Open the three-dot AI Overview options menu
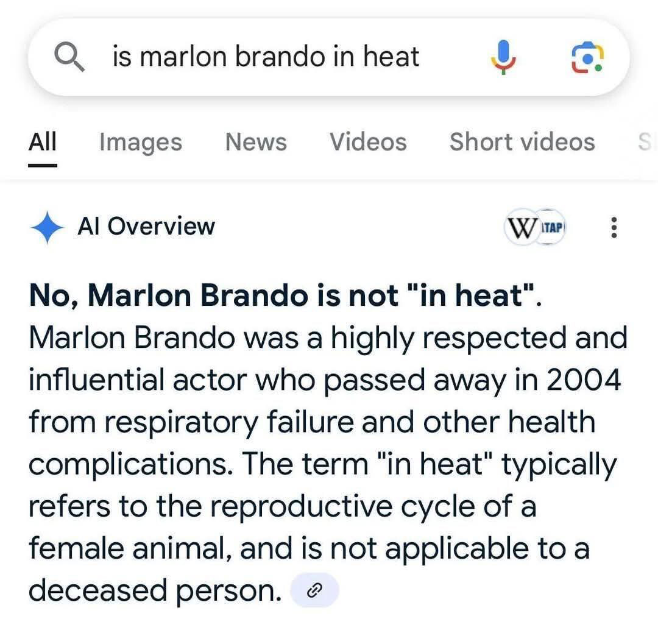Image resolution: width=658 pixels, height=644 pixels. 614,227
